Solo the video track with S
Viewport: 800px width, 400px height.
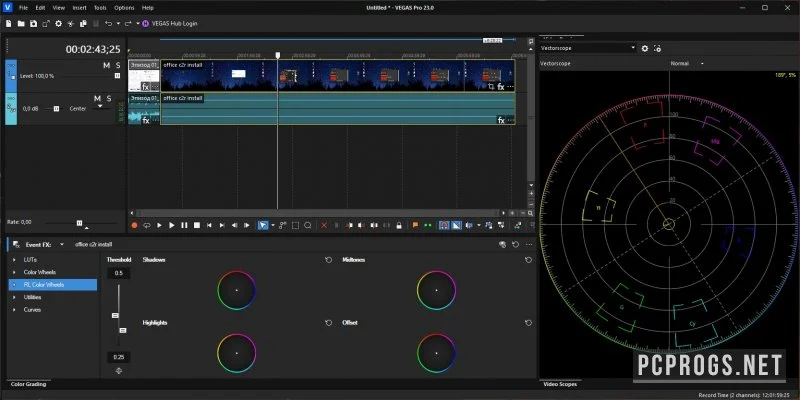click(x=118, y=65)
